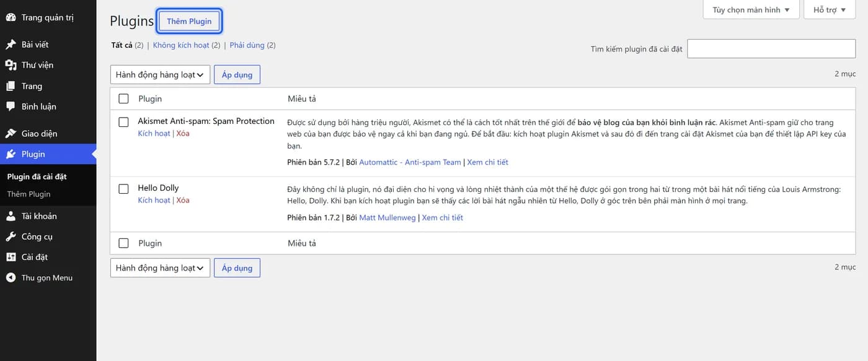Select Plugin đã cài đặt submenu item

[37, 176]
